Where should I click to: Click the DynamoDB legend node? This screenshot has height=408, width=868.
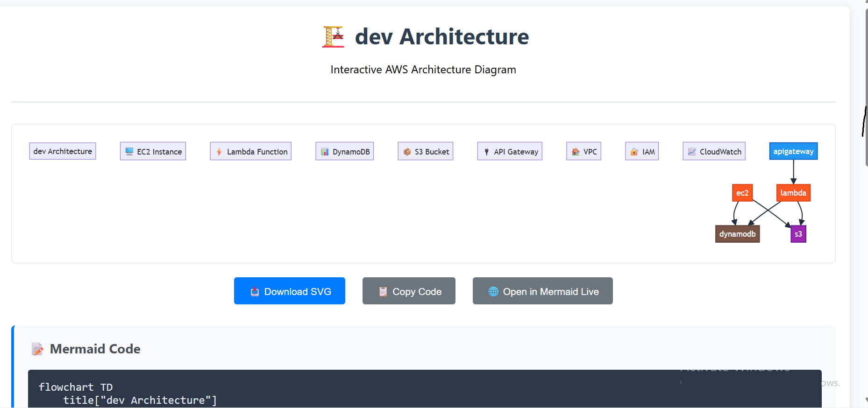click(x=345, y=151)
